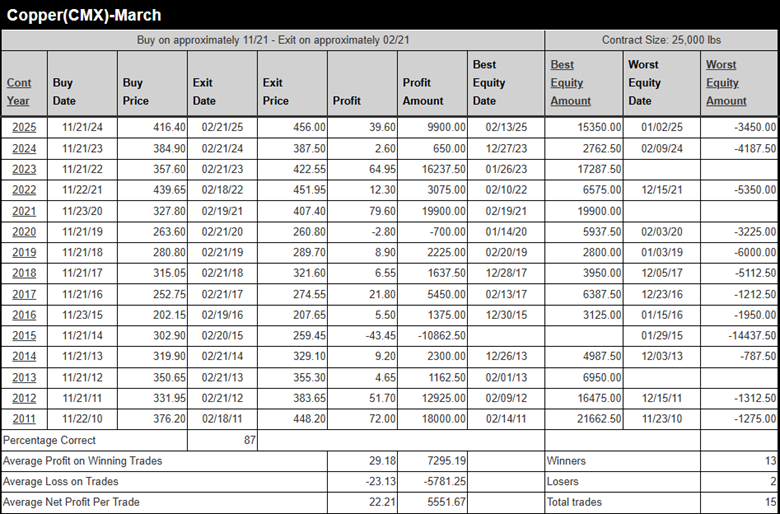Select best equity amount 6950.00

(x=602, y=377)
